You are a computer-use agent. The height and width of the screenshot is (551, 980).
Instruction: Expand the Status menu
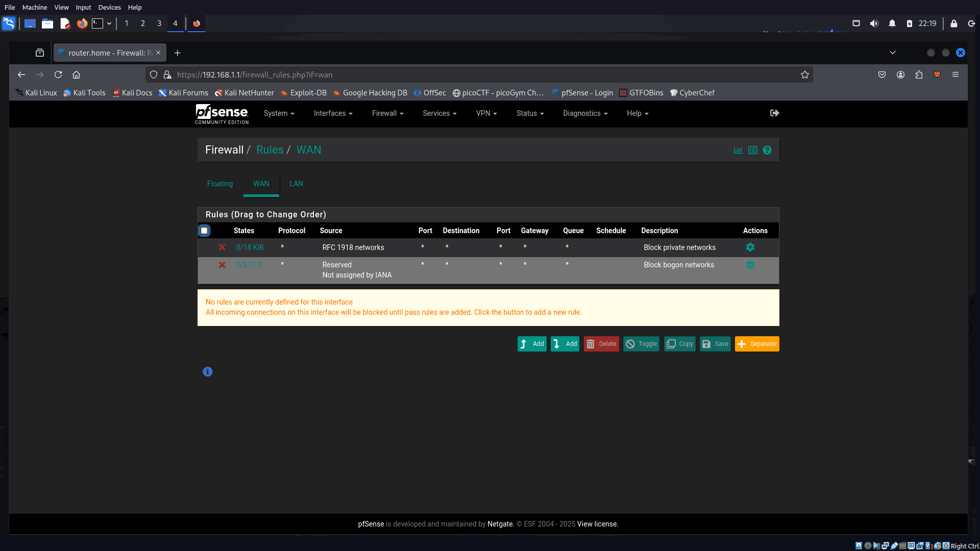[530, 114]
